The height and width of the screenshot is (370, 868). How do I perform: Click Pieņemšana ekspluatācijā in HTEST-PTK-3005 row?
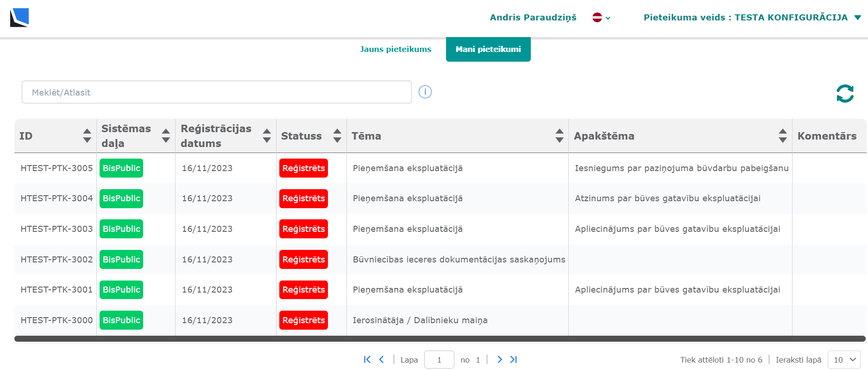click(408, 168)
